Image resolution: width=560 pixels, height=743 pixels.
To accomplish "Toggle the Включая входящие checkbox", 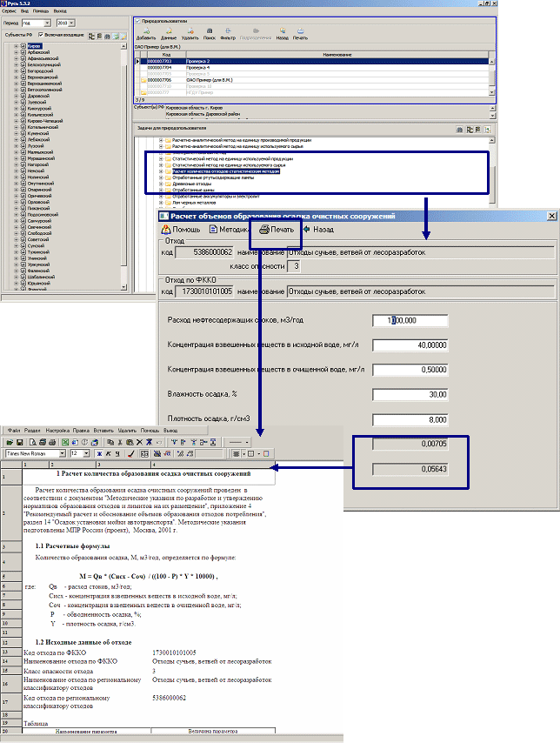I will pos(41,34).
